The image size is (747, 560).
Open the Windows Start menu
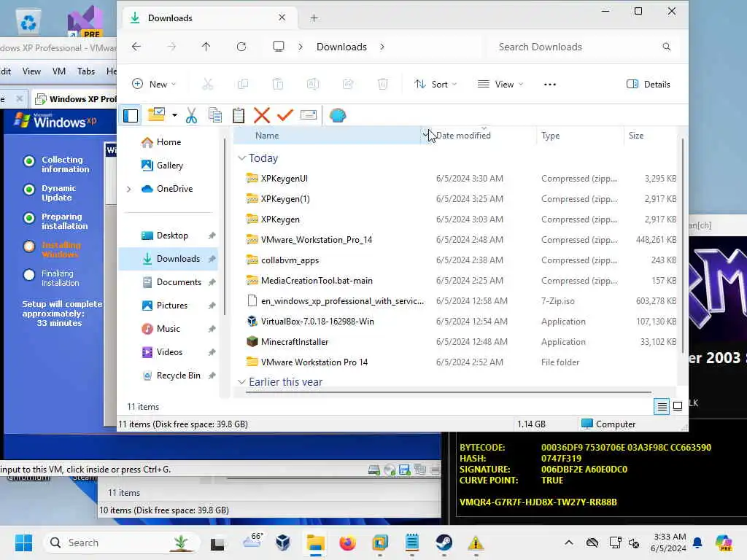pos(23,542)
